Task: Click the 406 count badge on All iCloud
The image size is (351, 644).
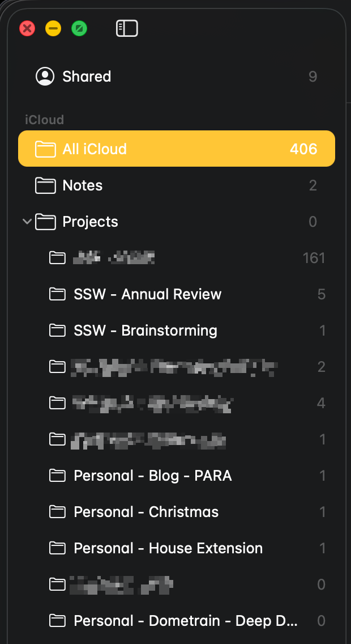Action: pyautogui.click(x=303, y=149)
